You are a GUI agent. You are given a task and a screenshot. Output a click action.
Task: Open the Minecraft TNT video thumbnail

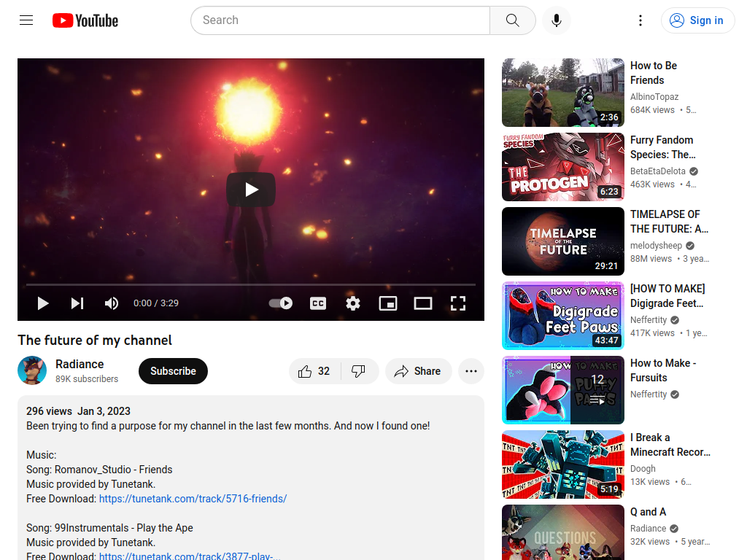pyautogui.click(x=563, y=464)
